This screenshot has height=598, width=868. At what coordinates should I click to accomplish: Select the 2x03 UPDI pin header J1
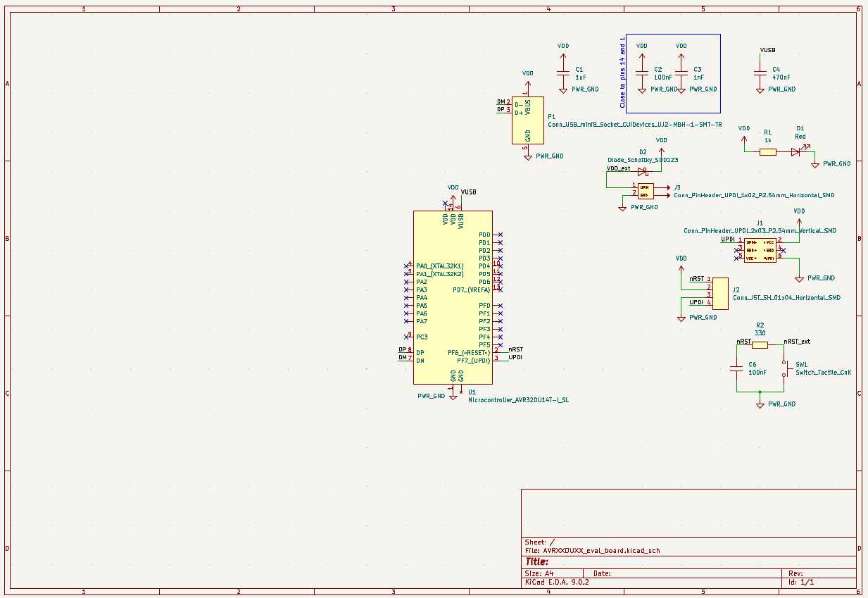[760, 250]
